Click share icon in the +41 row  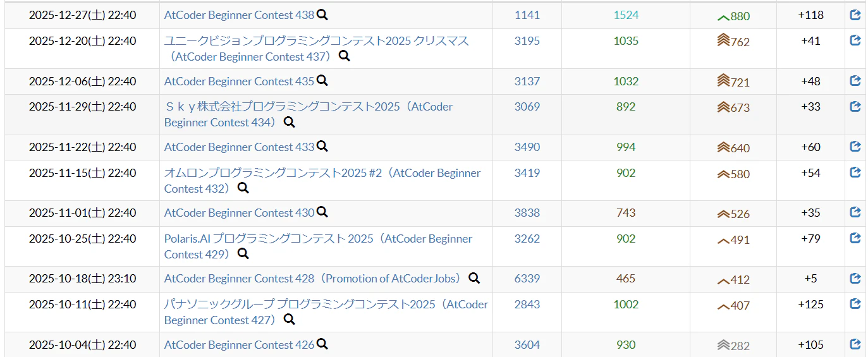pyautogui.click(x=855, y=40)
